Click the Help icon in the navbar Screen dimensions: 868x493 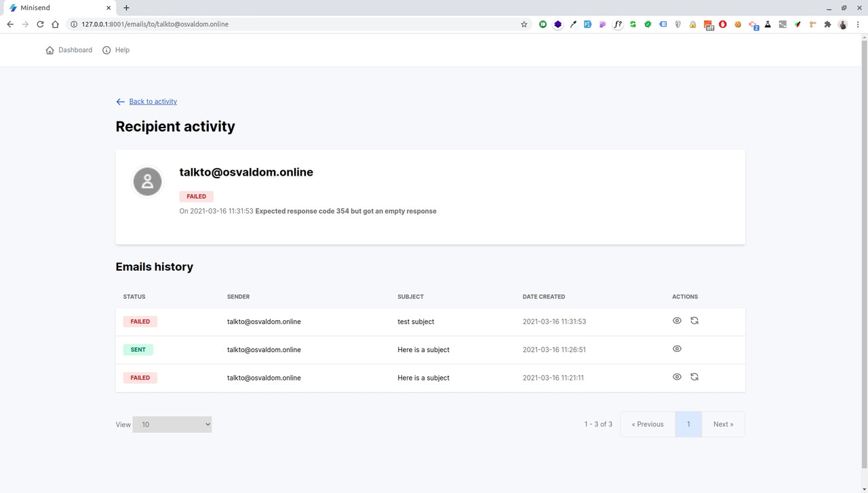click(x=106, y=50)
